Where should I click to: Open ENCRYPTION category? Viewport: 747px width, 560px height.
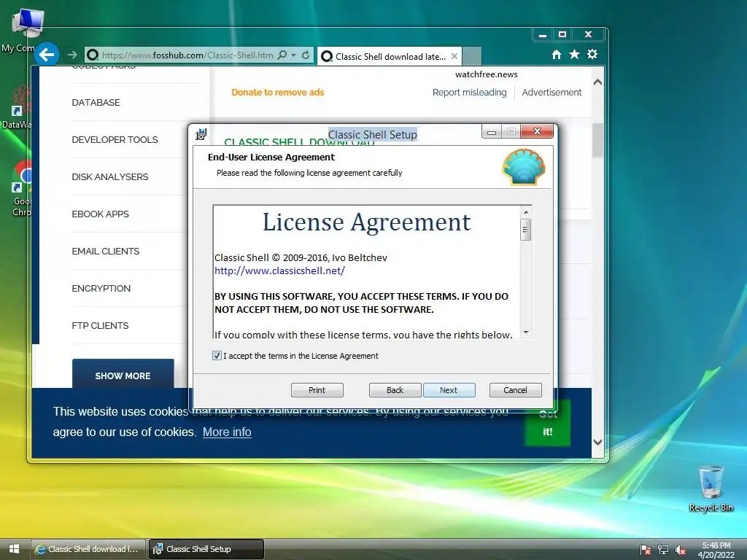(x=101, y=288)
